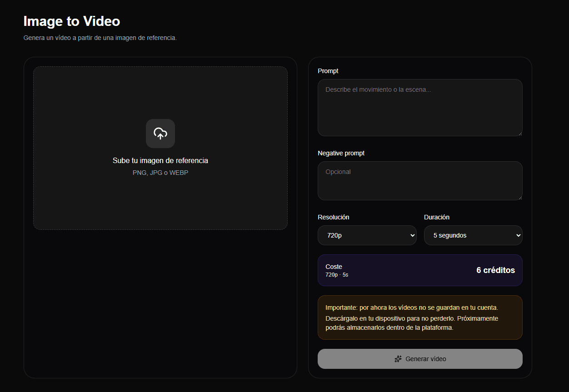Image resolution: width=569 pixels, height=392 pixels.
Task: Select the Resolución field label
Action: (x=334, y=217)
